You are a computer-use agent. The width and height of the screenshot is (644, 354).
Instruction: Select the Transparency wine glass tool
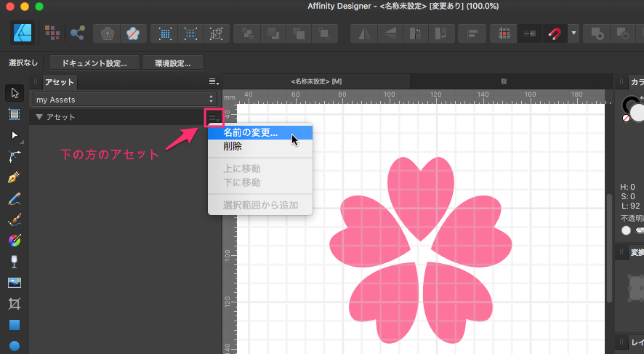(x=15, y=262)
